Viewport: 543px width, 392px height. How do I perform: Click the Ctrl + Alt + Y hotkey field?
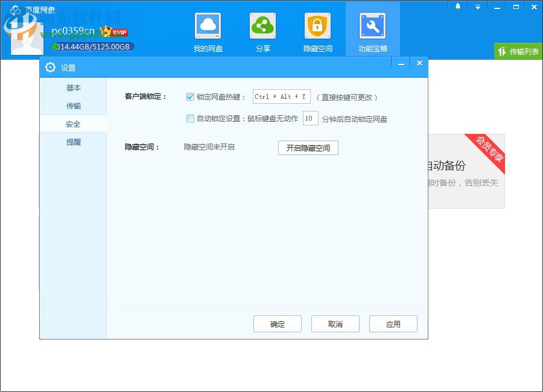(x=281, y=96)
